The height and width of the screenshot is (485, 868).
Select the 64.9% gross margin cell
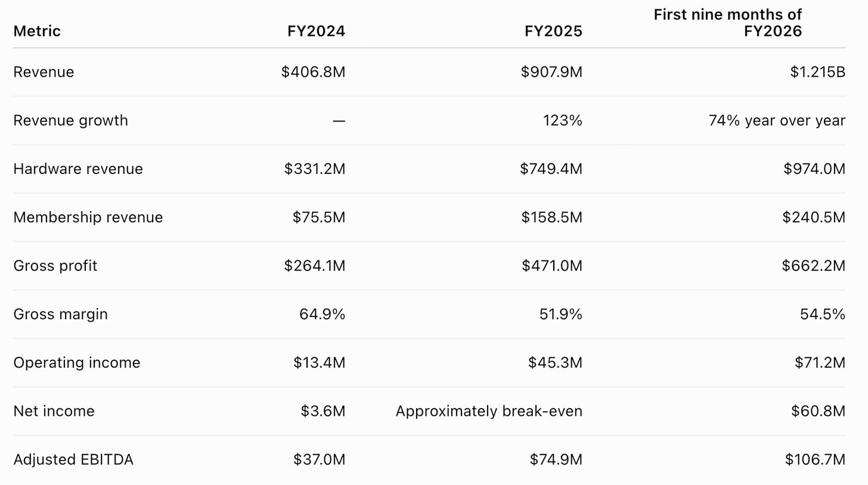(x=322, y=314)
